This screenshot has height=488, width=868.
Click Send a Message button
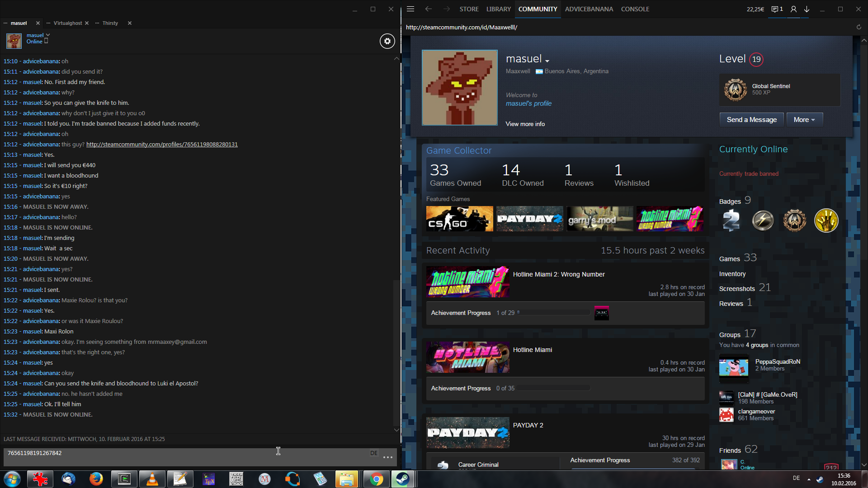pyautogui.click(x=751, y=120)
